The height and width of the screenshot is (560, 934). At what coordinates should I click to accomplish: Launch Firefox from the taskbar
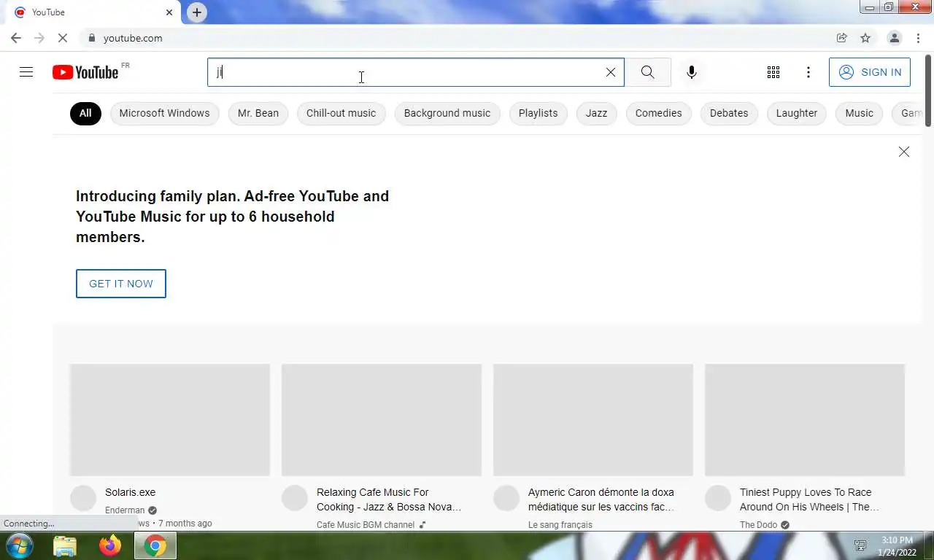[110, 545]
